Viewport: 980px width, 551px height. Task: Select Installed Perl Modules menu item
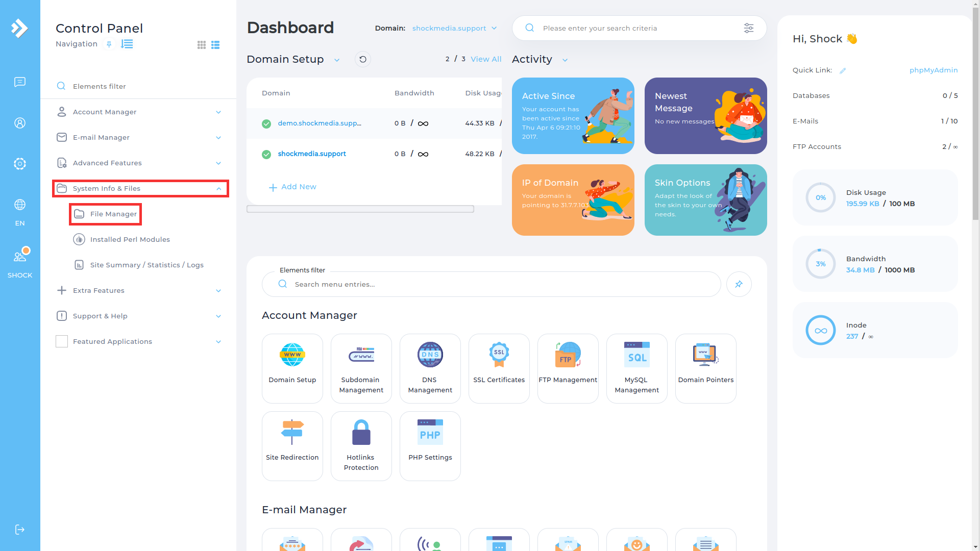click(130, 239)
